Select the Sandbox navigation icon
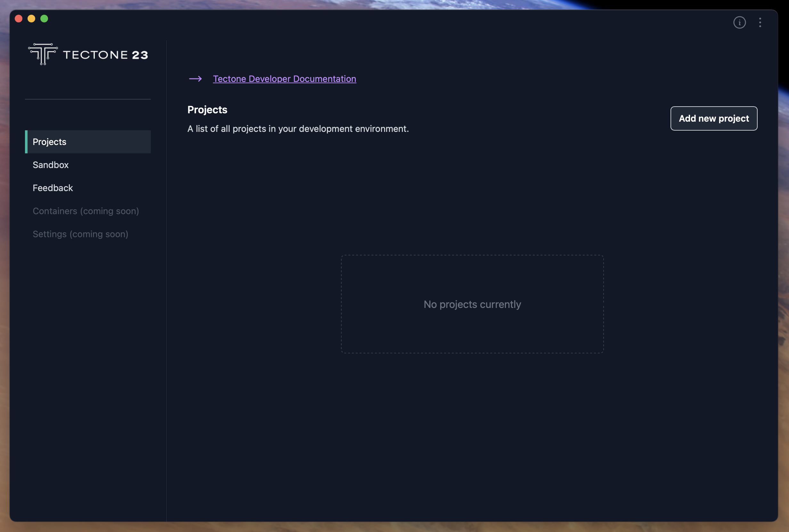 coord(50,165)
